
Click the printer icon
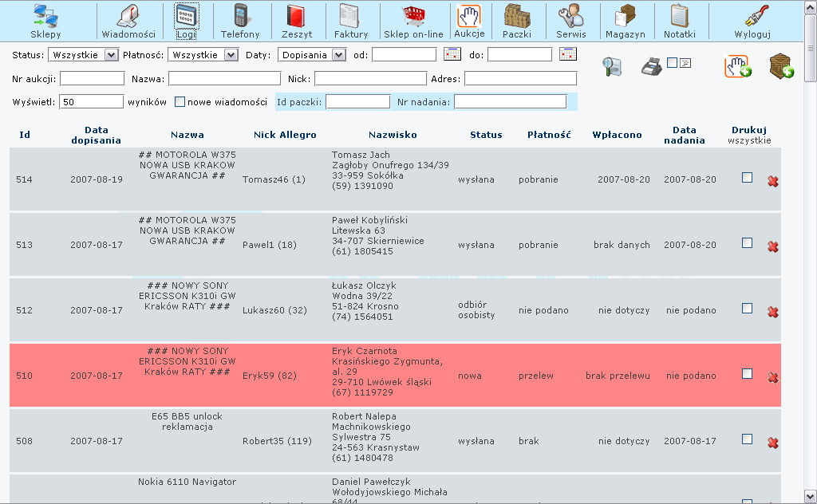(651, 67)
